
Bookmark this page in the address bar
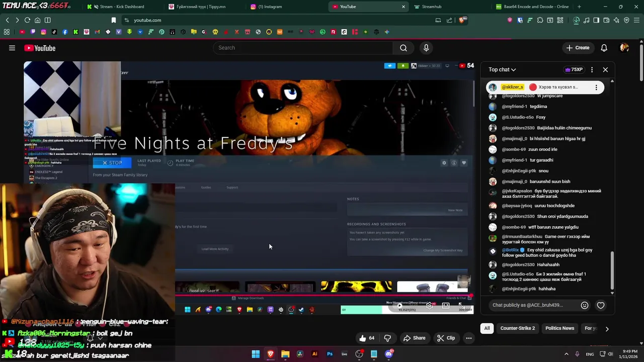[x=114, y=20]
